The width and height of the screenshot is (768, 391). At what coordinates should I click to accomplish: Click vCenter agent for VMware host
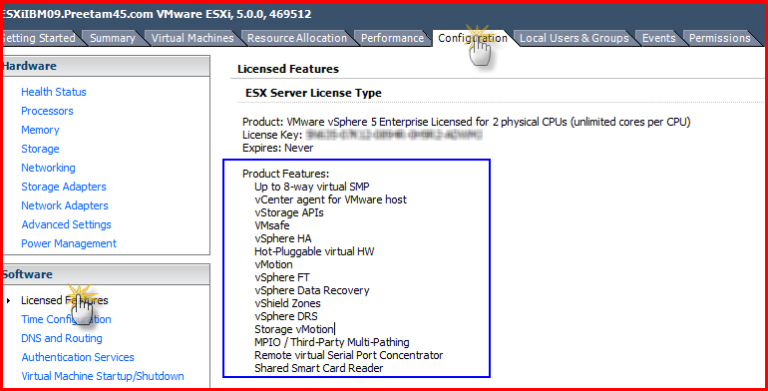pos(331,200)
